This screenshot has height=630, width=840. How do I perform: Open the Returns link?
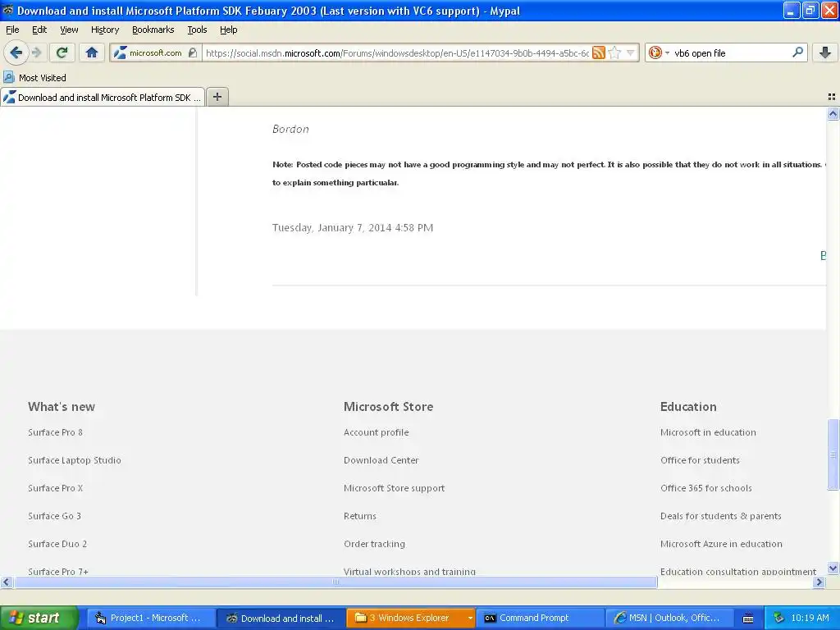(359, 516)
